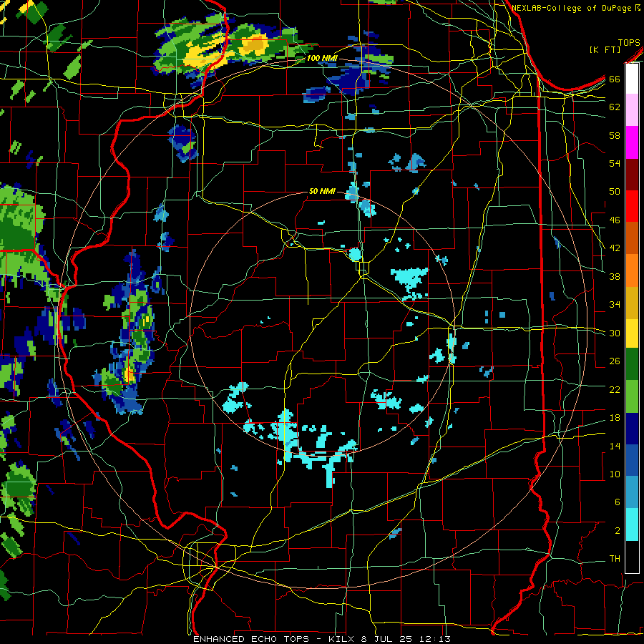Click the orange 42 kft legend swatch
Viewport: 644px width, 644px height.
pyautogui.click(x=632, y=270)
